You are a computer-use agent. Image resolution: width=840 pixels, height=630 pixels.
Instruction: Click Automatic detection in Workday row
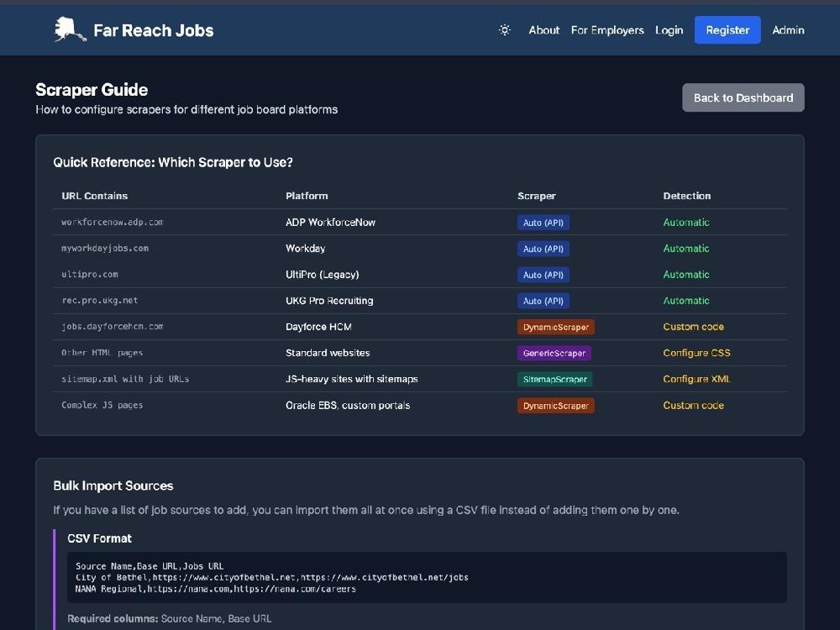pyautogui.click(x=685, y=249)
